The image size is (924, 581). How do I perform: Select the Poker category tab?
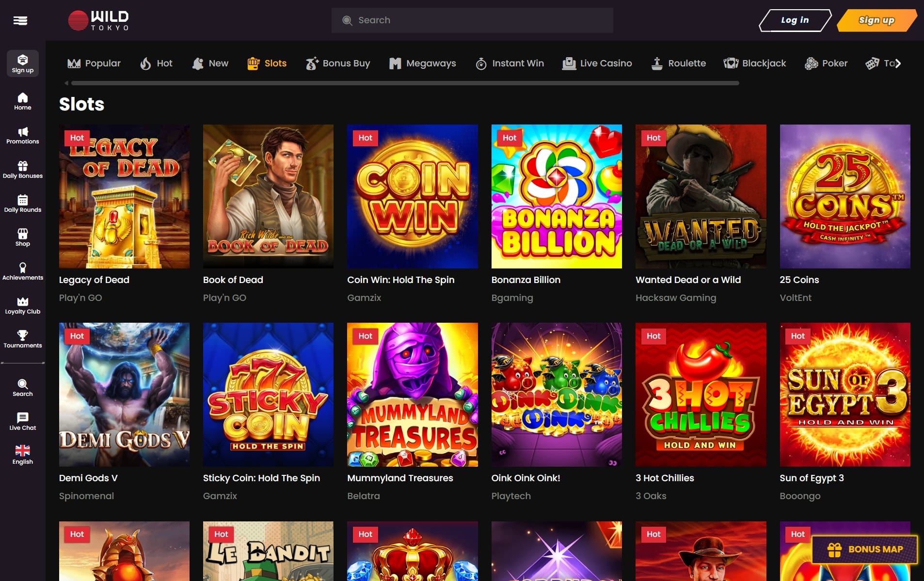[x=826, y=63]
